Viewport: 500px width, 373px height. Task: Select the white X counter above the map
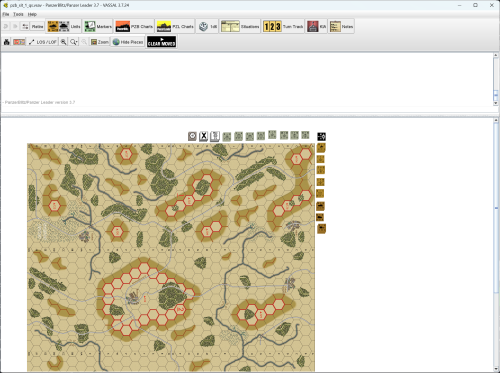click(x=203, y=136)
